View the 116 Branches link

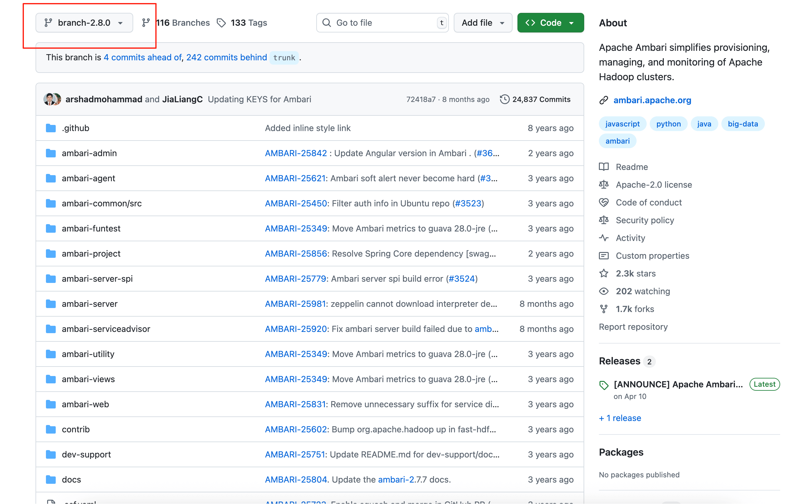[x=183, y=23]
